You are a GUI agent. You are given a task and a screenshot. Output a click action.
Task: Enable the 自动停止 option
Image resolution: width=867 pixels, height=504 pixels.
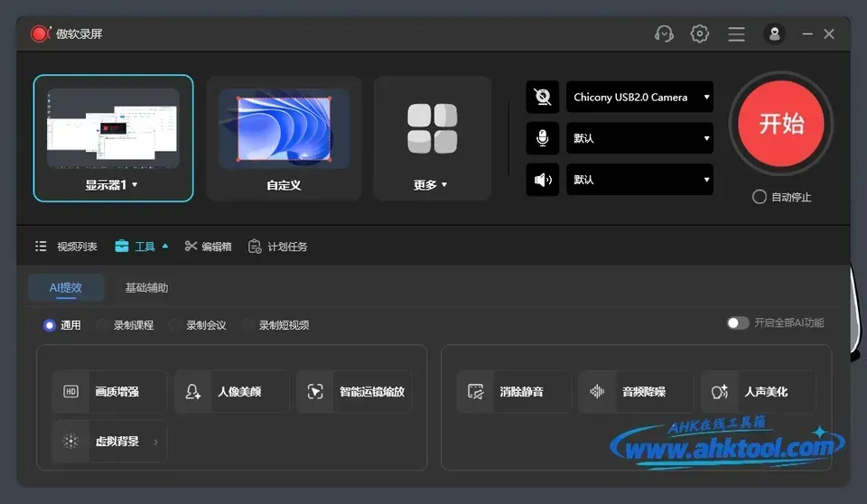pyautogui.click(x=760, y=197)
